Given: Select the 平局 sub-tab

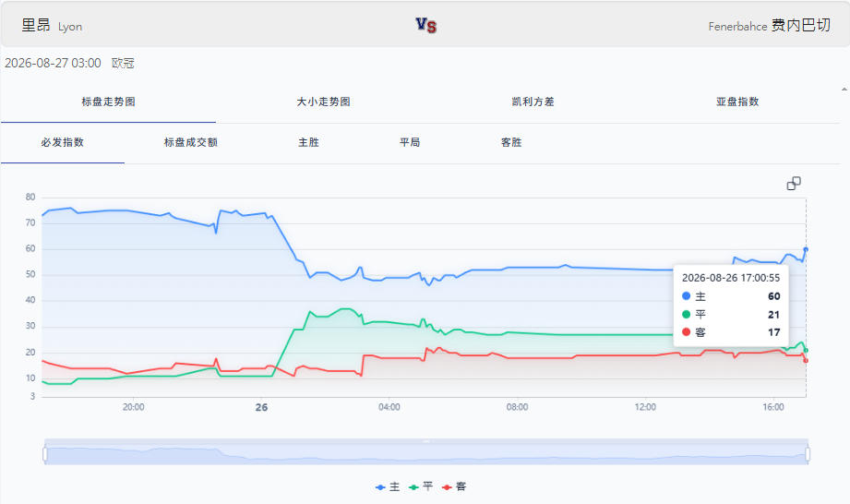Looking at the screenshot, I should (x=410, y=142).
